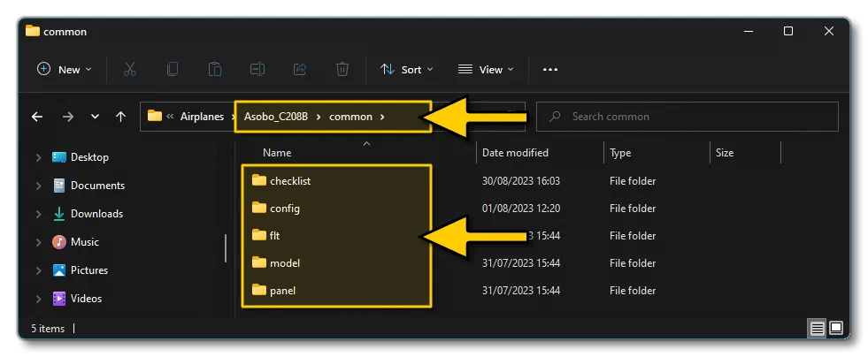Image resolution: width=868 pixels, height=357 pixels.
Task: Click the Paste clipboard icon
Action: pos(215,69)
